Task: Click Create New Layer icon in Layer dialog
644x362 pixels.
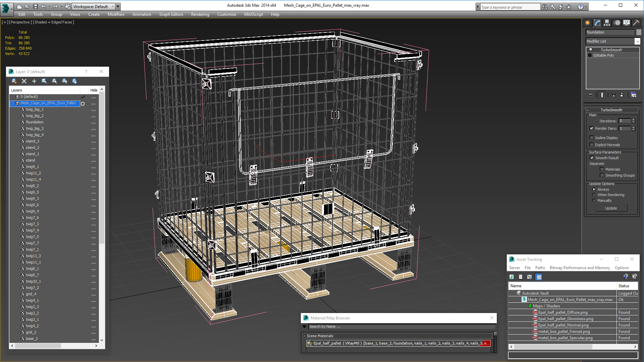Action: click(14, 81)
